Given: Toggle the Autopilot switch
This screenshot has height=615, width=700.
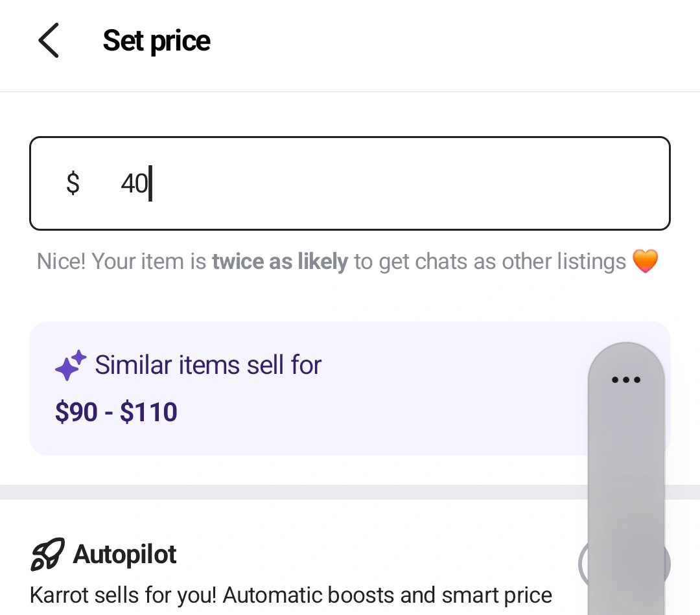Looking at the screenshot, I should pos(583,564).
